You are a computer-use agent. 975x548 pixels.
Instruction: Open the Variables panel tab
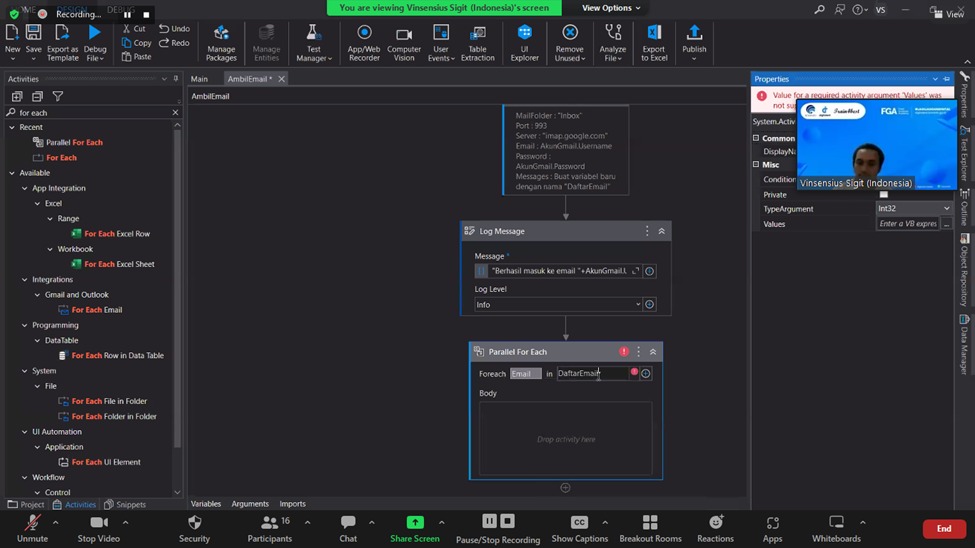(x=206, y=504)
